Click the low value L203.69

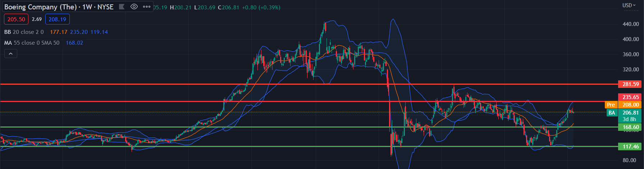click(x=205, y=7)
